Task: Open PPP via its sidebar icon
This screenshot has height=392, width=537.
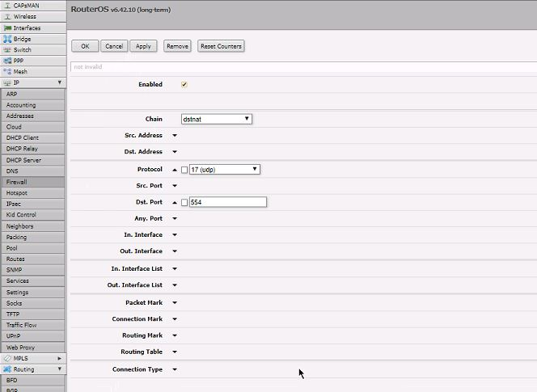Action: point(7,61)
